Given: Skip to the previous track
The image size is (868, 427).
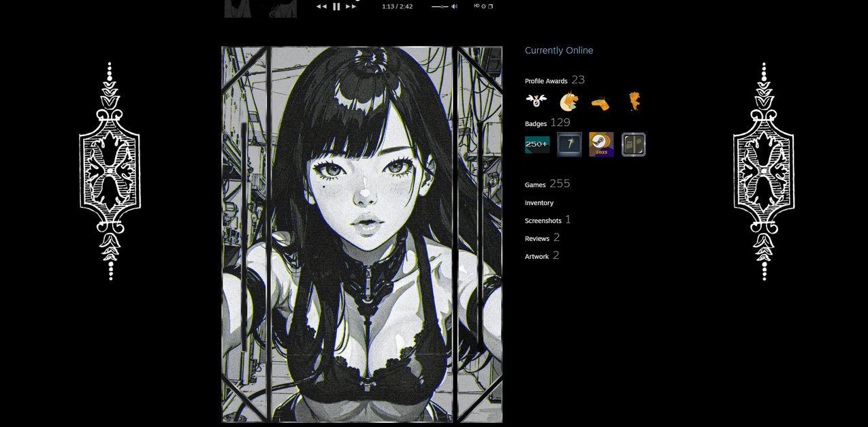Looking at the screenshot, I should [x=321, y=6].
